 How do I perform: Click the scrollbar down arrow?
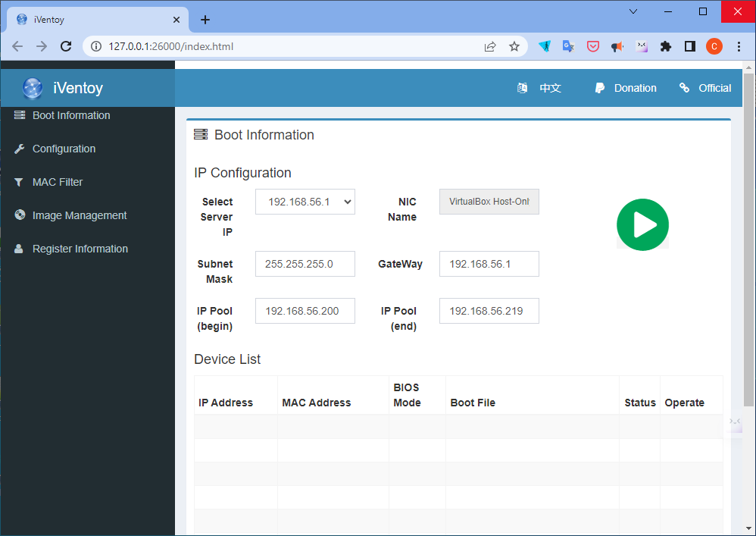pos(748,529)
